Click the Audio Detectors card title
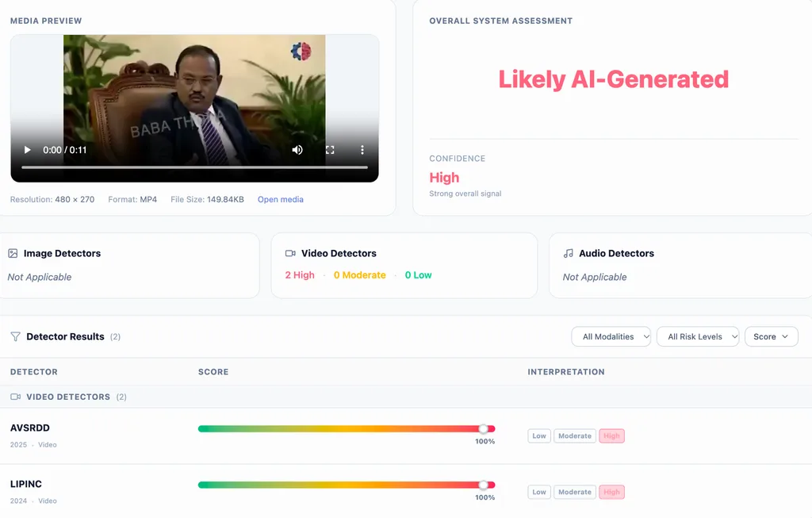Viewport: 812px width, 518px height. [616, 253]
